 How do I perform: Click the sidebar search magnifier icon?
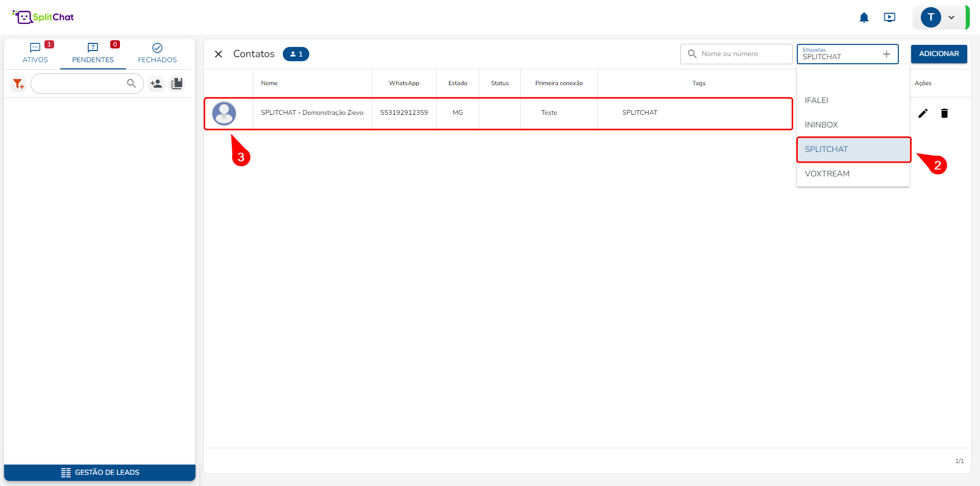click(x=131, y=84)
